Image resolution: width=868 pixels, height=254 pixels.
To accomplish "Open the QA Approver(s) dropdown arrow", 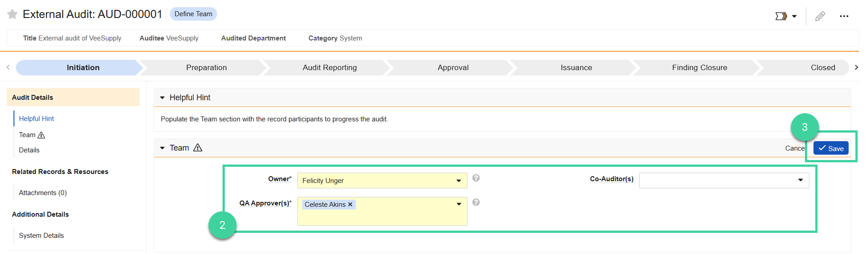I will (459, 204).
